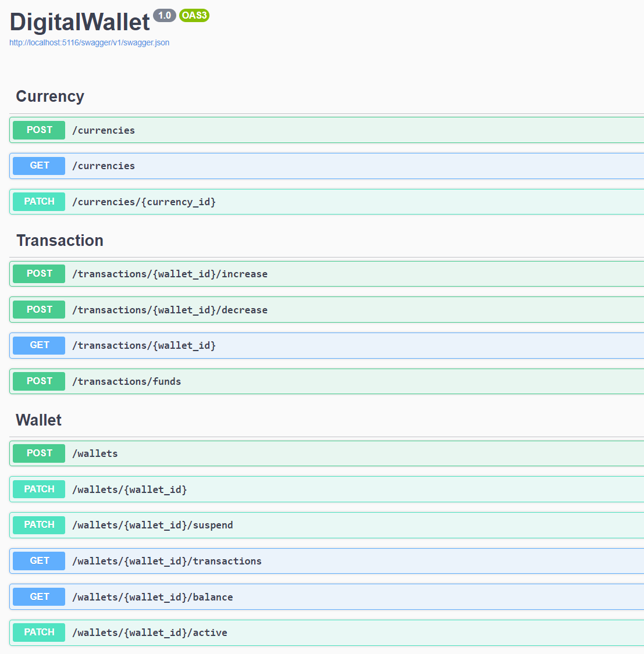Expand POST /transactions/{wallet_id}/decrease endpoint
Screen dimensions: 644x654
tap(326, 310)
